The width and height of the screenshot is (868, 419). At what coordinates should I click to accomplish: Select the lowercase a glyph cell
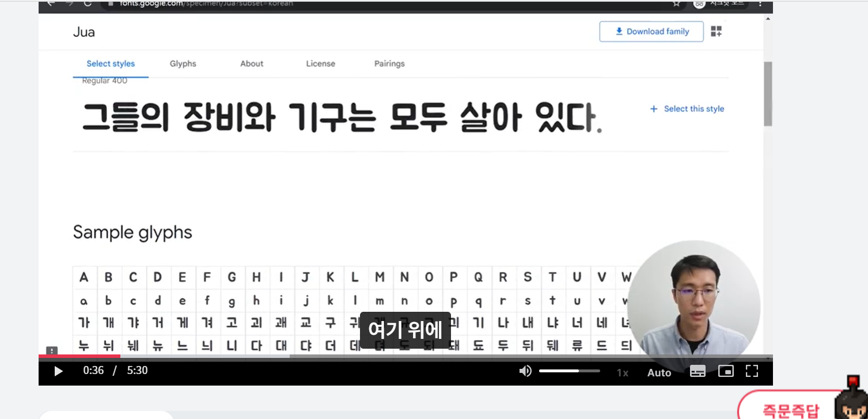(x=85, y=301)
